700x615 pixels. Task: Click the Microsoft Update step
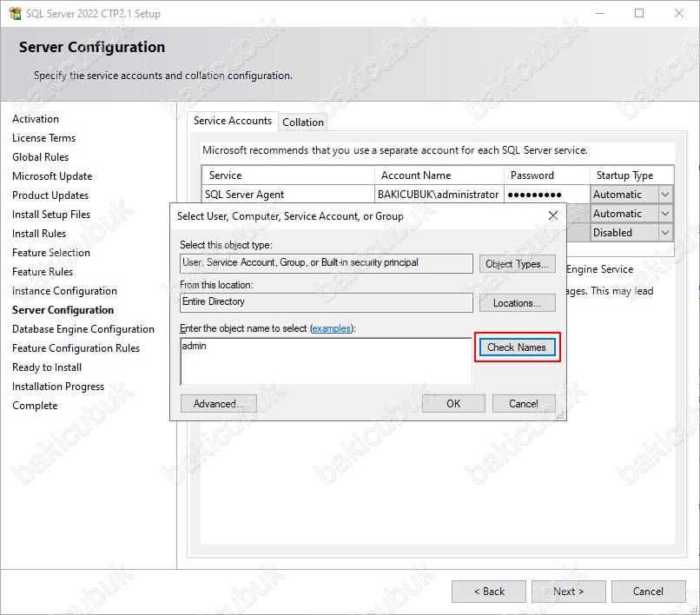[52, 176]
